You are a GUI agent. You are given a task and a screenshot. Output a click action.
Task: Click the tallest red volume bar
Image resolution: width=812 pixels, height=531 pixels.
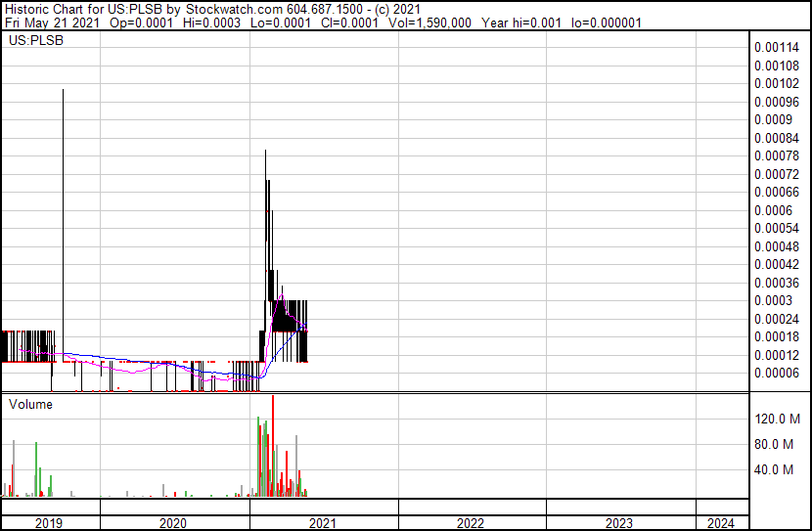273,445
